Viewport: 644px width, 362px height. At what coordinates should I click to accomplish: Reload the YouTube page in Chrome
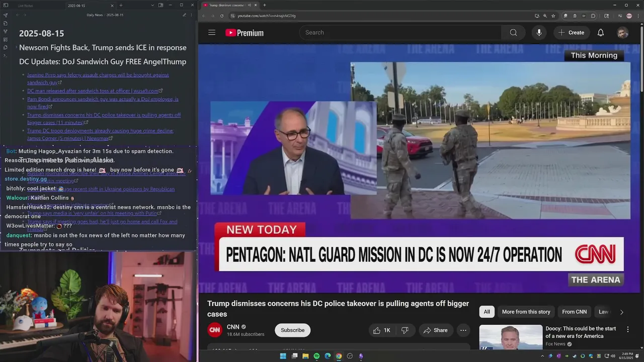click(222, 16)
